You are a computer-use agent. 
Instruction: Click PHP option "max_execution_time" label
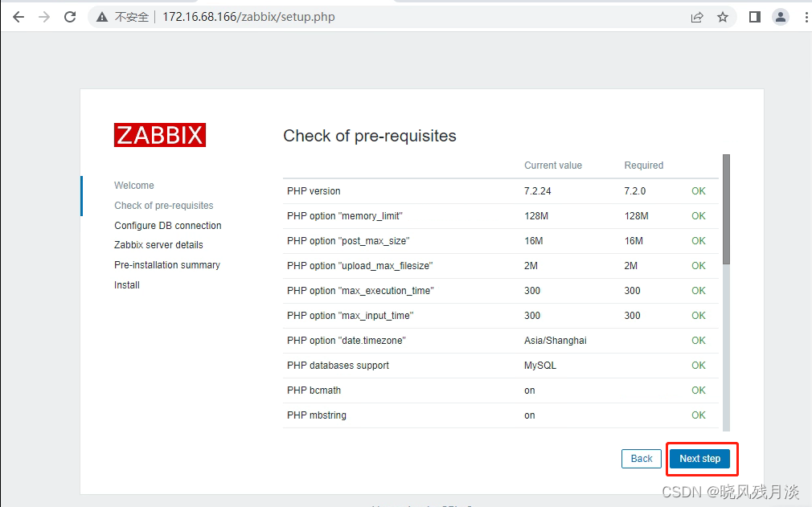360,291
